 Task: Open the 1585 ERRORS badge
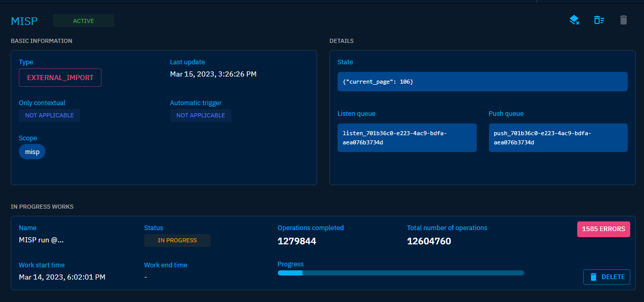pyautogui.click(x=604, y=229)
